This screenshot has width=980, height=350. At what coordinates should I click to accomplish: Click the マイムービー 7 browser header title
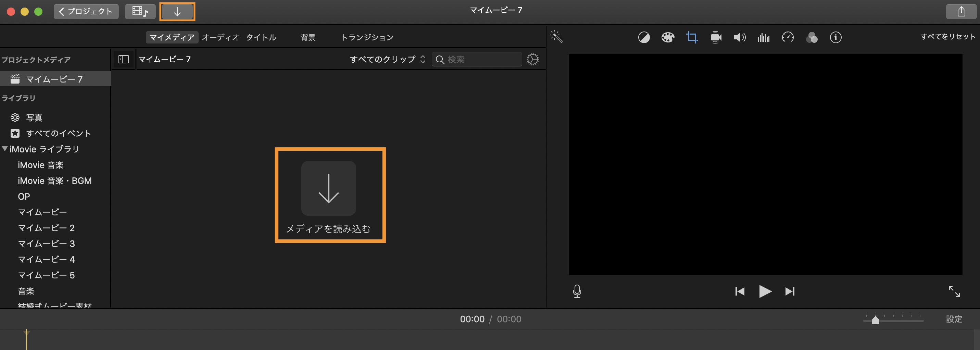tap(164, 59)
